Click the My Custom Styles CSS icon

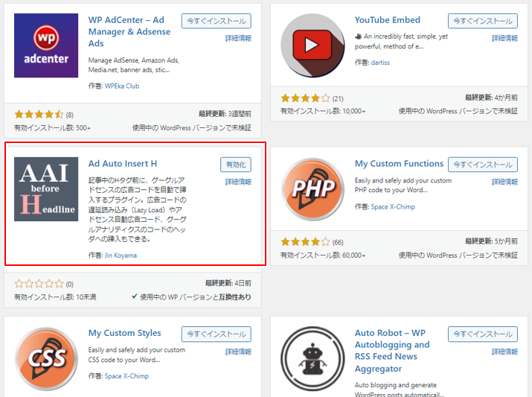pyautogui.click(x=46, y=358)
